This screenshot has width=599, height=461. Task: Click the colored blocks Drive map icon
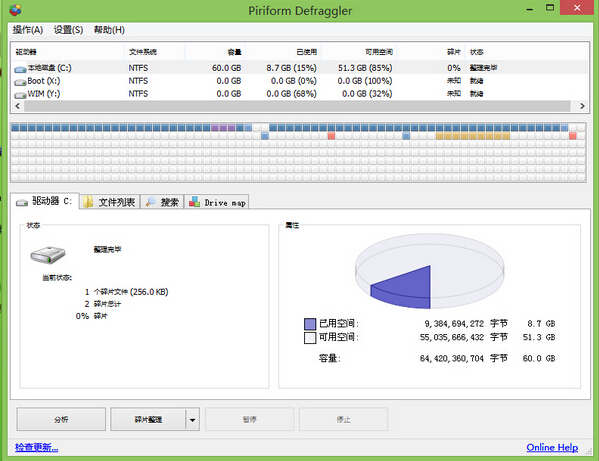tap(194, 201)
